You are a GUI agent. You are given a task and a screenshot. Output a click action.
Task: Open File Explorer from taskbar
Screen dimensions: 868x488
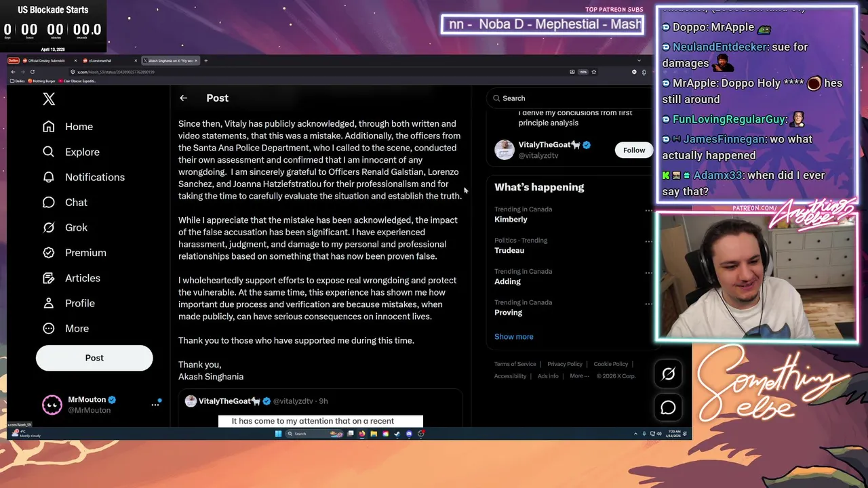coord(374,434)
